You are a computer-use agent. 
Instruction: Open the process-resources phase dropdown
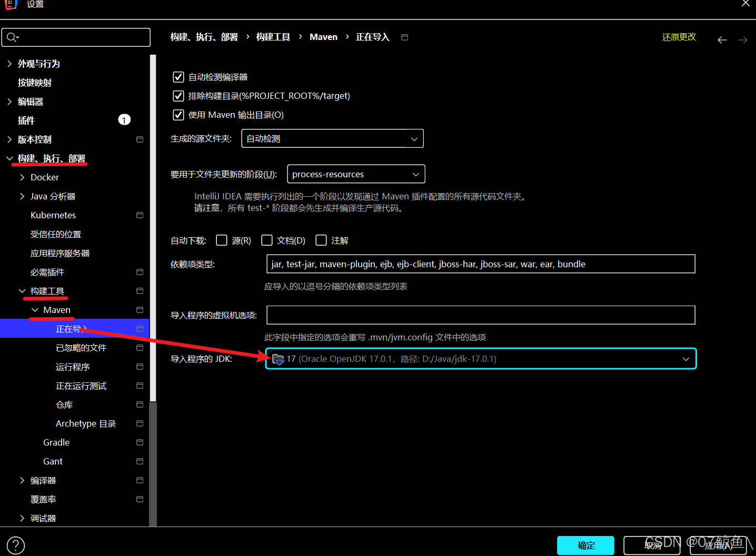[415, 174]
